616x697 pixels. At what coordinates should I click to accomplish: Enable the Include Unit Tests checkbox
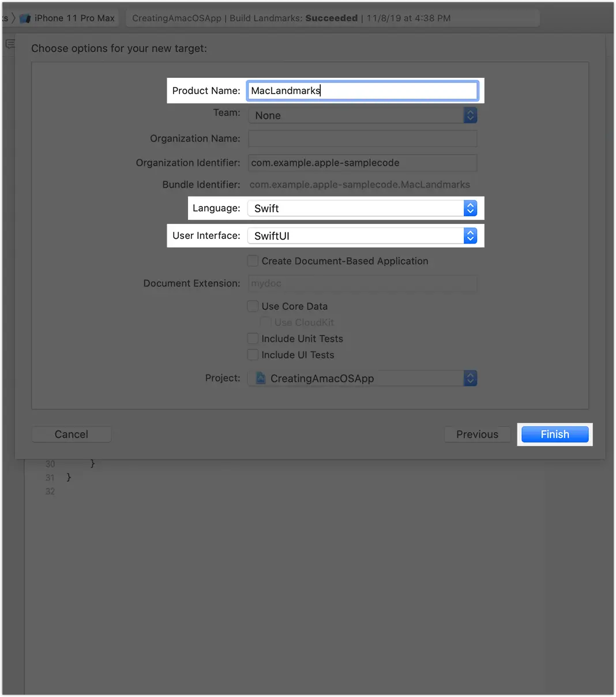click(x=253, y=338)
